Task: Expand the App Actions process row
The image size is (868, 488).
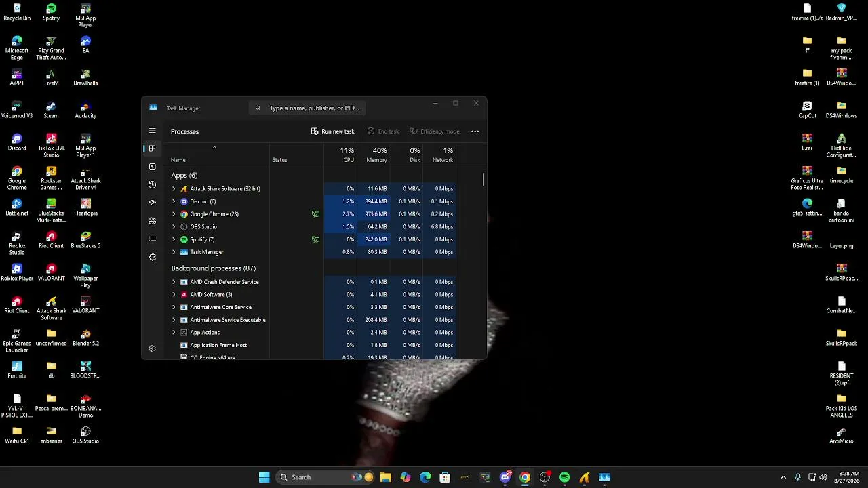Action: pyautogui.click(x=174, y=333)
